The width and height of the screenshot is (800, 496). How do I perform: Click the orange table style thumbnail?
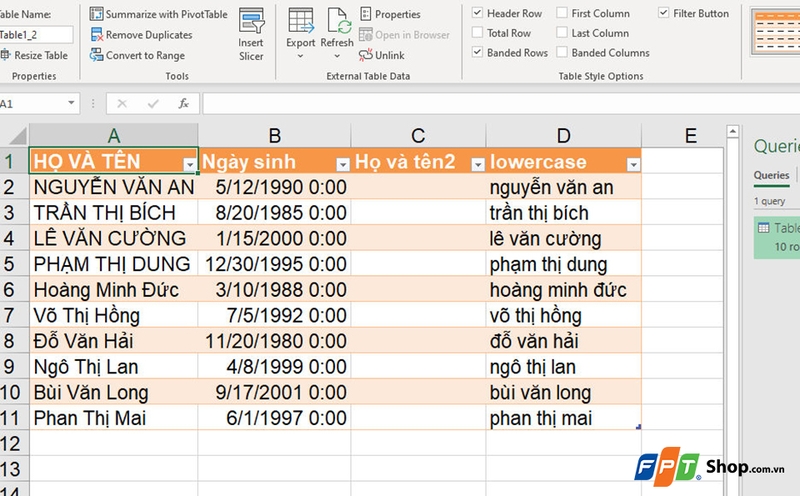tap(775, 32)
